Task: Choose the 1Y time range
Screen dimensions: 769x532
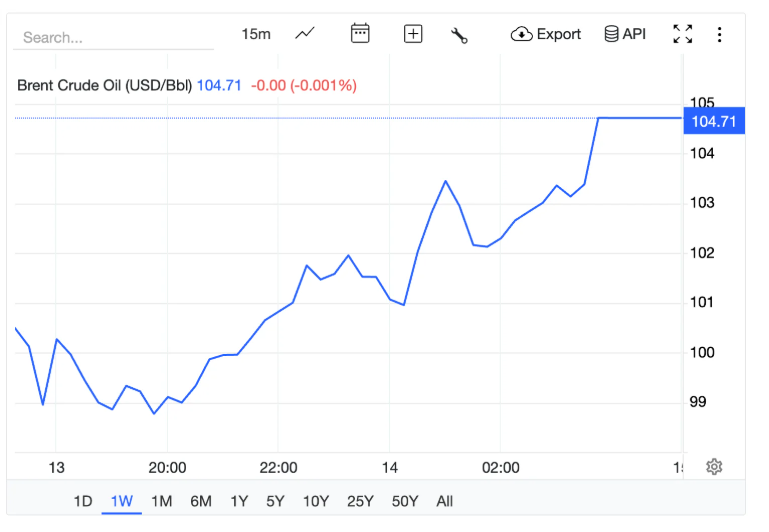Action: pos(239,501)
